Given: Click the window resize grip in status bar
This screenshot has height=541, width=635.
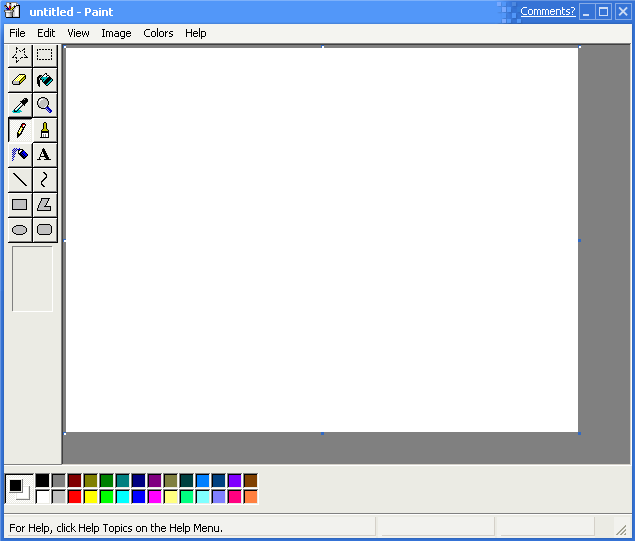Looking at the screenshot, I should click(621, 528).
